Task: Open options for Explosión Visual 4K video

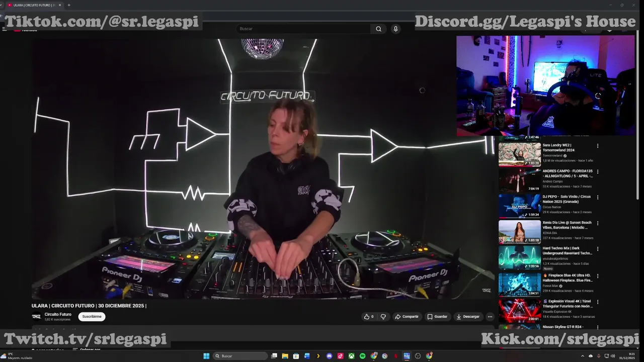Action: click(x=598, y=302)
